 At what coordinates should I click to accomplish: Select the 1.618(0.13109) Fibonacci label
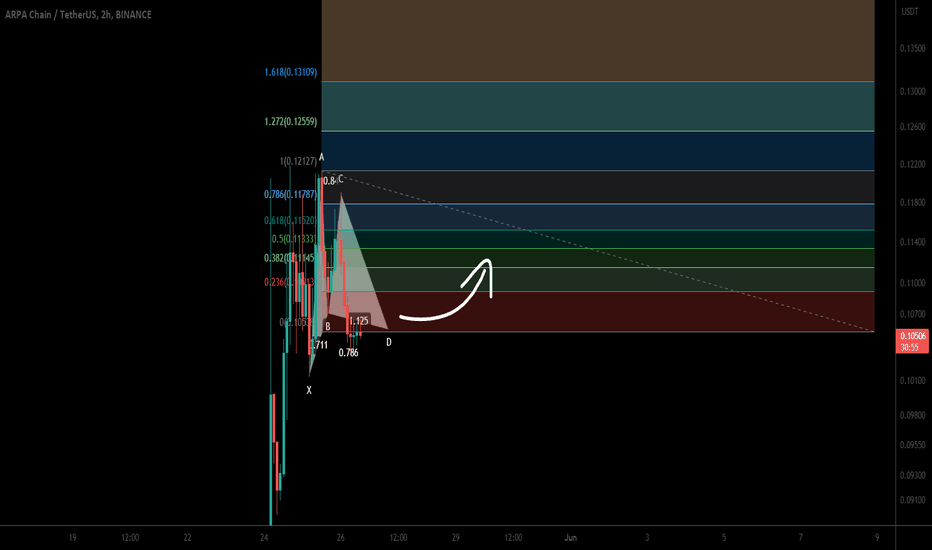point(291,72)
